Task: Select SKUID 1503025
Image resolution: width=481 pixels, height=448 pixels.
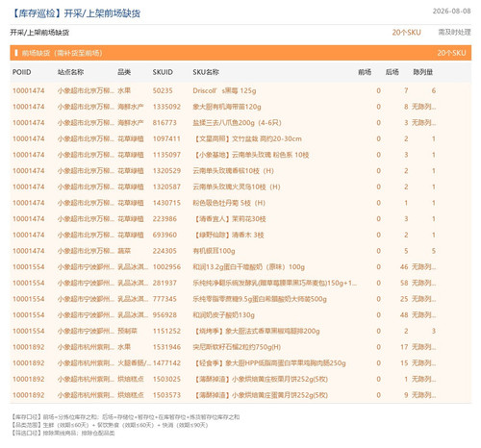Action: tap(166, 379)
